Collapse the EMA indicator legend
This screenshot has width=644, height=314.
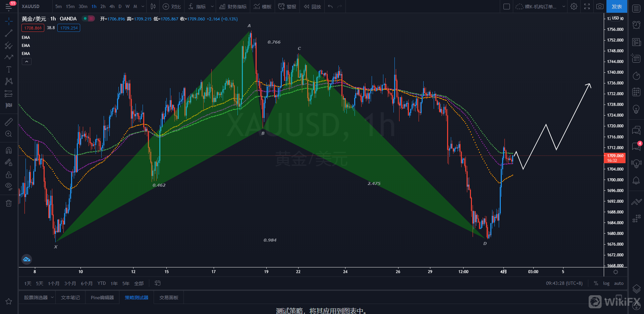pos(26,62)
